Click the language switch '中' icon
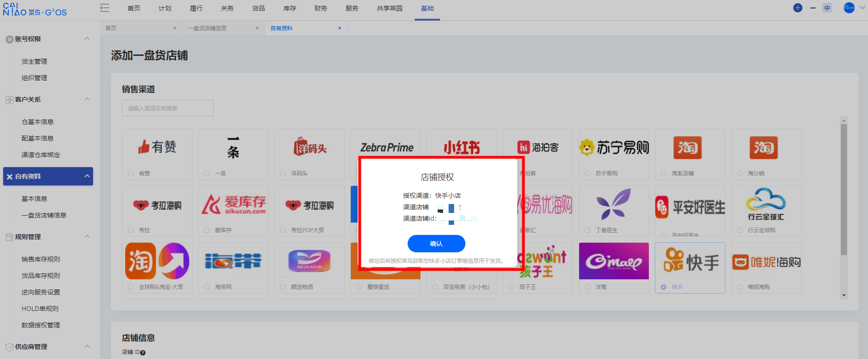 click(827, 8)
